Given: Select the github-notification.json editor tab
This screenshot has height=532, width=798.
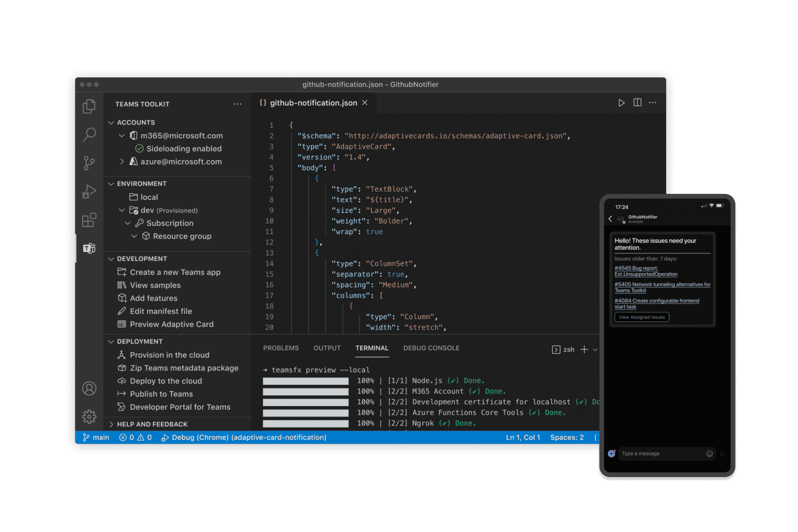Looking at the screenshot, I should click(313, 103).
